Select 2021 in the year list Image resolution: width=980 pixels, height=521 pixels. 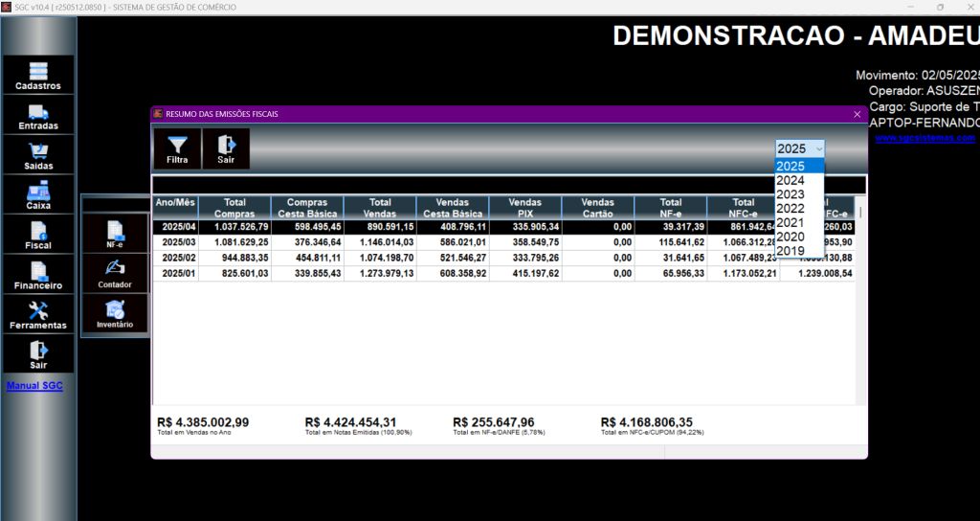(799, 222)
